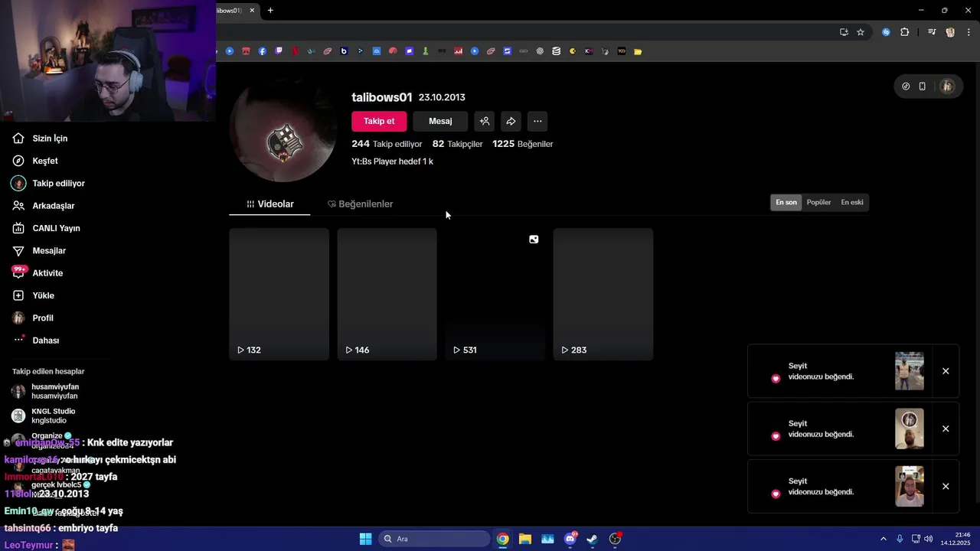Click the pink Takip et button
The image size is (980, 551).
point(379,121)
